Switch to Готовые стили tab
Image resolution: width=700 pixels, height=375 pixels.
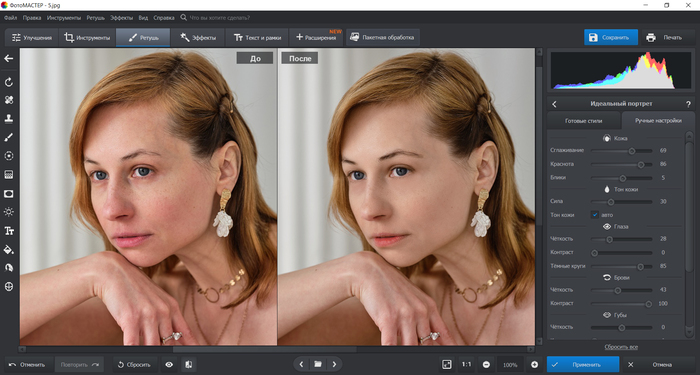point(583,121)
